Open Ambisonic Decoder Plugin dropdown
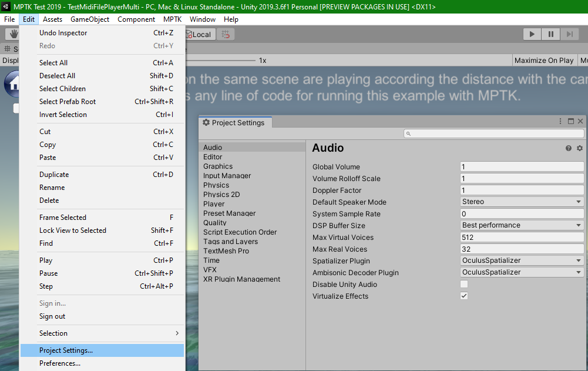 pos(522,272)
